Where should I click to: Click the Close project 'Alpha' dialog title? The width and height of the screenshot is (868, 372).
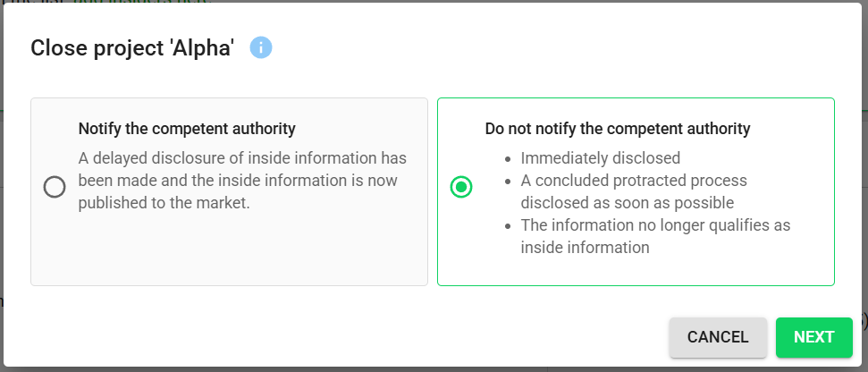[x=132, y=48]
